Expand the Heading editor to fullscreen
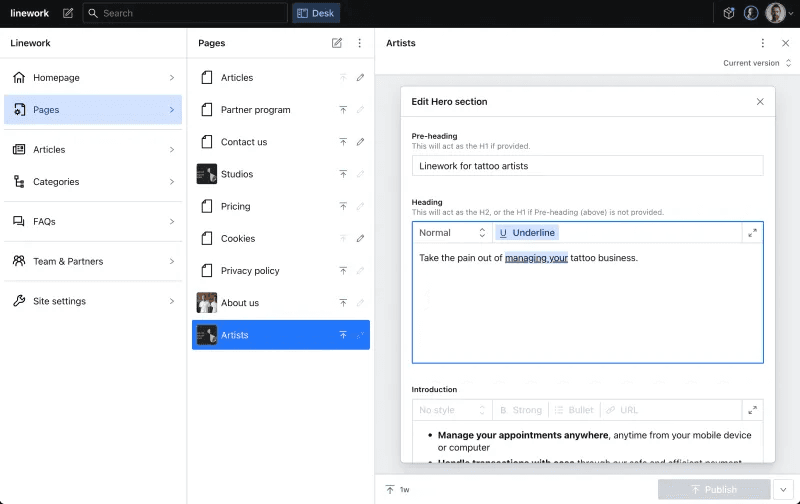This screenshot has width=800, height=504. tap(752, 233)
